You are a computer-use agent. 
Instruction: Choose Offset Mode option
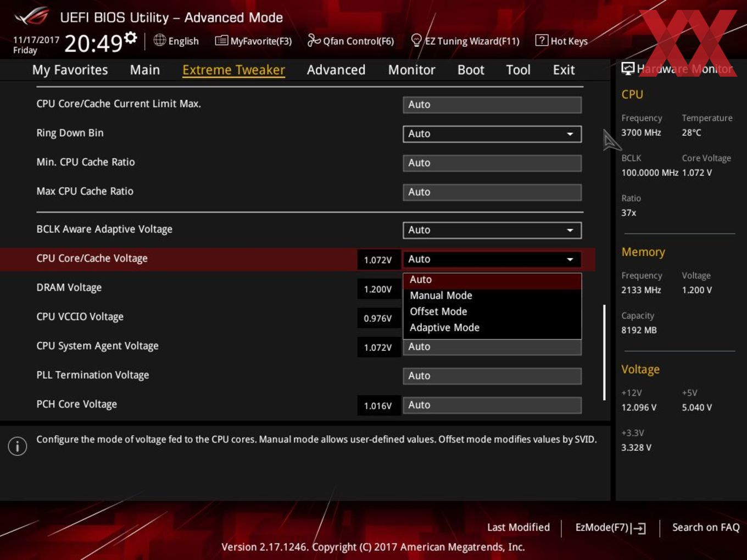492,311
